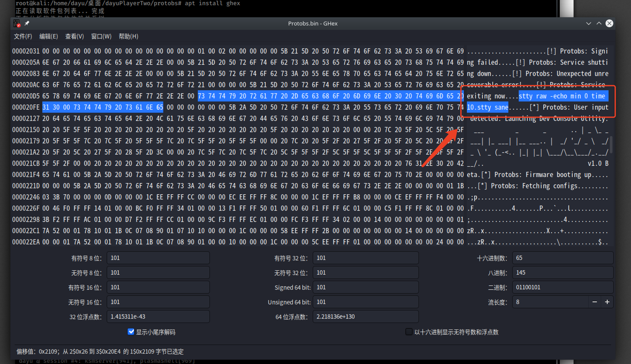Open the 编辑(E) menu
Image resolution: width=631 pixels, height=364 pixels.
(49, 36)
